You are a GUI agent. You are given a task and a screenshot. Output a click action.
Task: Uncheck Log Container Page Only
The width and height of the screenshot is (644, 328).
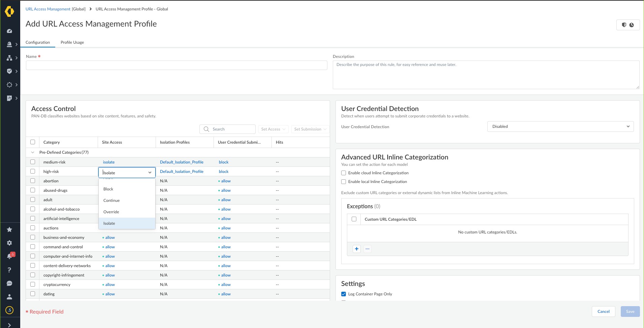pos(344,294)
